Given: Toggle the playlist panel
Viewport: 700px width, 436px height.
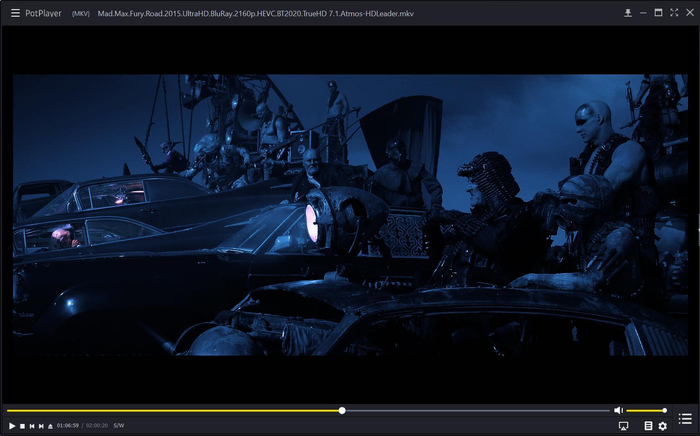Looking at the screenshot, I should (x=685, y=419).
